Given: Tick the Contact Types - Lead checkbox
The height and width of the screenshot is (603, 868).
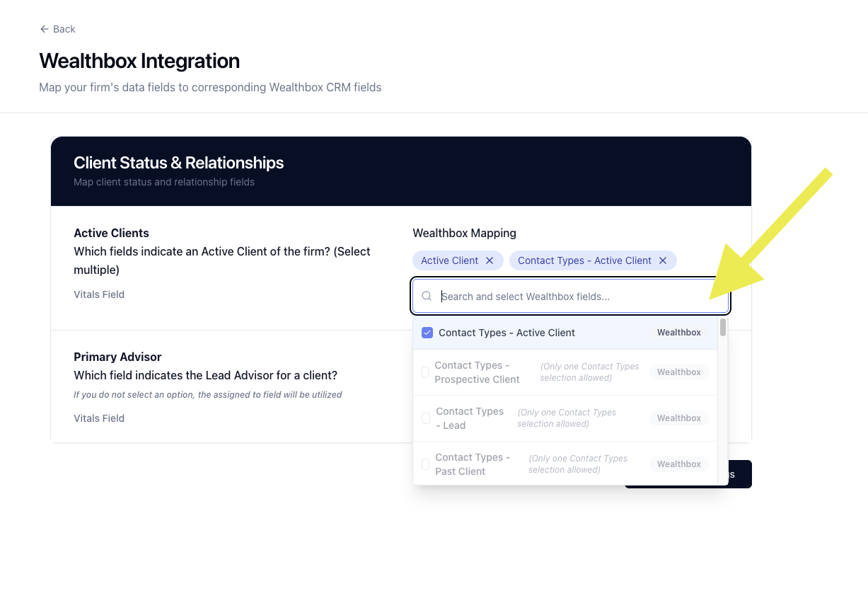Looking at the screenshot, I should point(426,418).
